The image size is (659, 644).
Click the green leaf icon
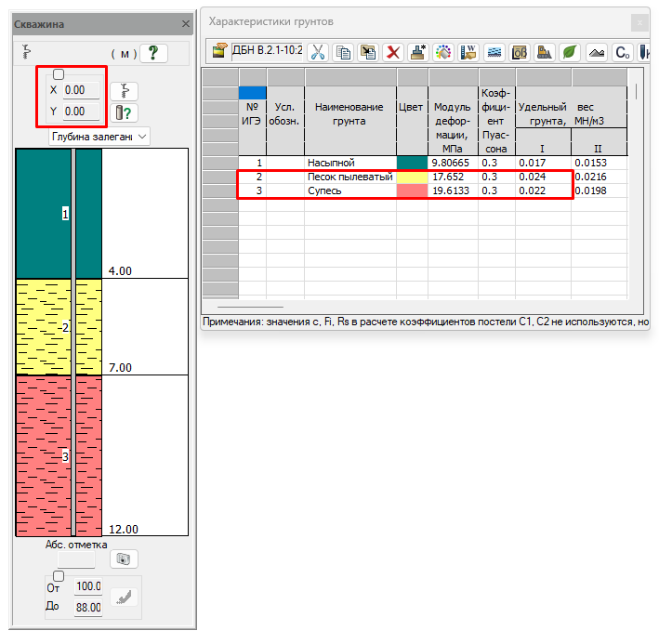tap(570, 52)
